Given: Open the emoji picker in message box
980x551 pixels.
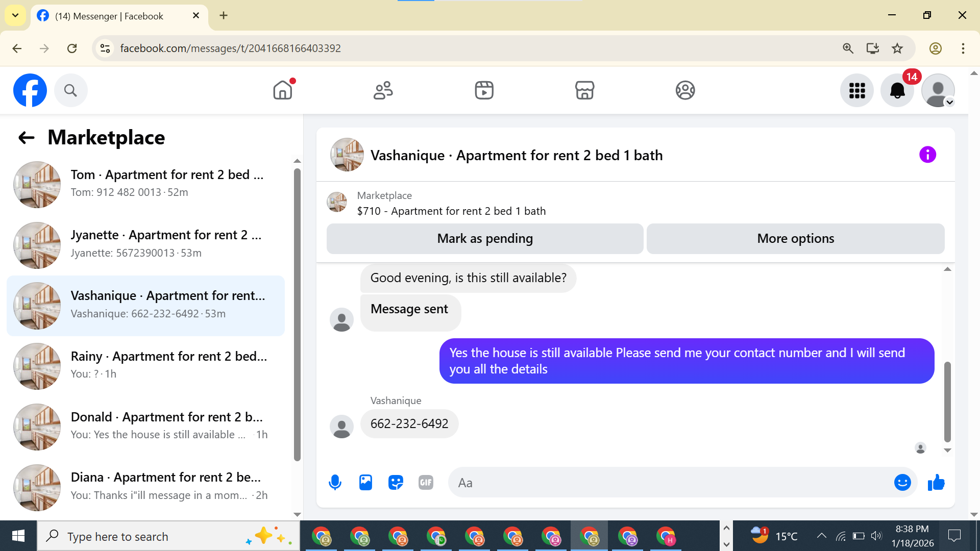Looking at the screenshot, I should 902,482.
